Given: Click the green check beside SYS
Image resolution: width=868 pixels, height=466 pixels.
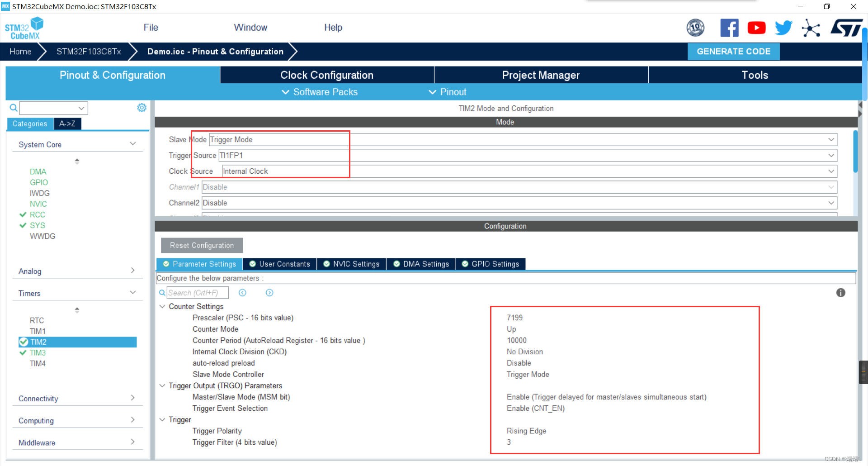Looking at the screenshot, I should pos(23,225).
